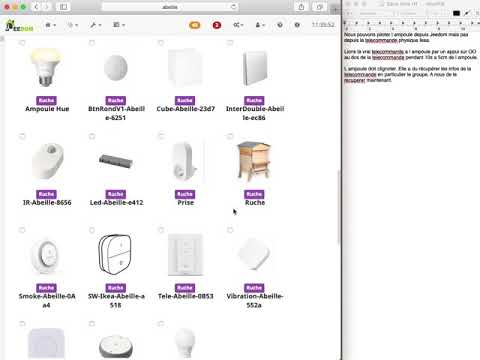Click the purple Ruche badge above Prise label

pos(185,194)
